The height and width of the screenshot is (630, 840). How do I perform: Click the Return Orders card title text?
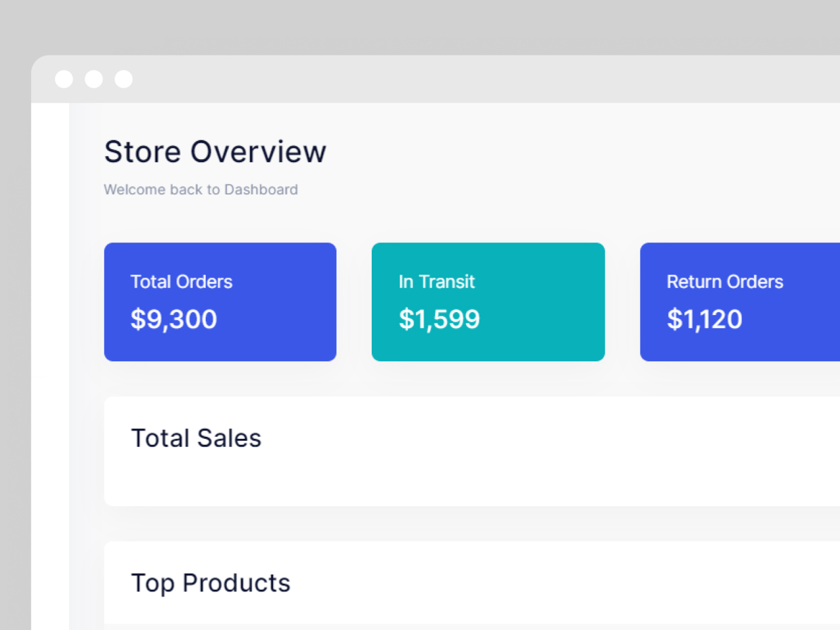tap(724, 282)
